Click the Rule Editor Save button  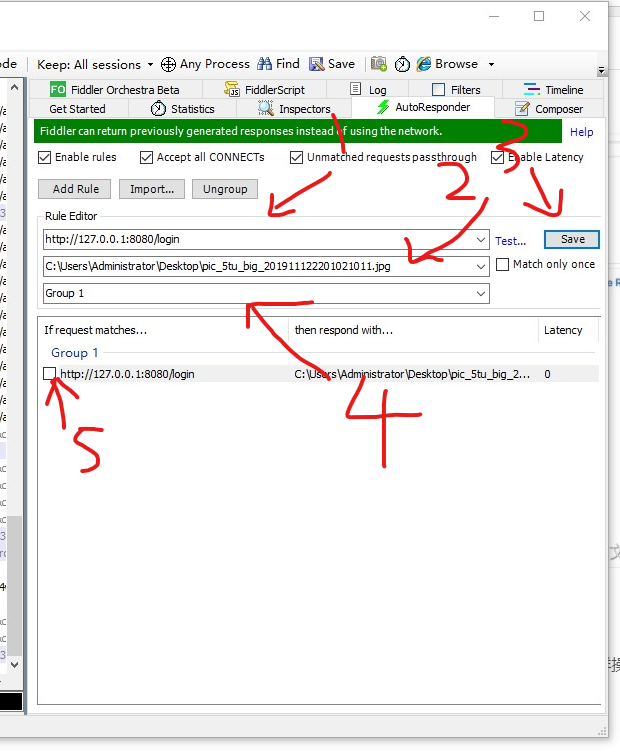pyautogui.click(x=572, y=239)
